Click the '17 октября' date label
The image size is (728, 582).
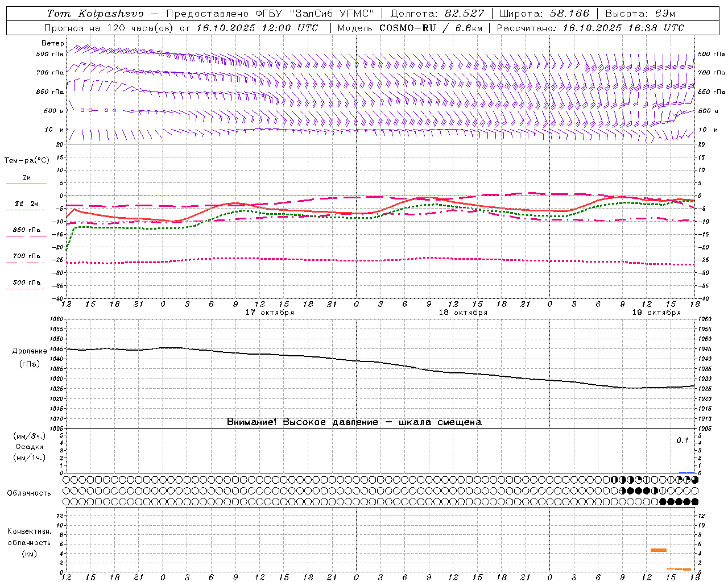270,313
